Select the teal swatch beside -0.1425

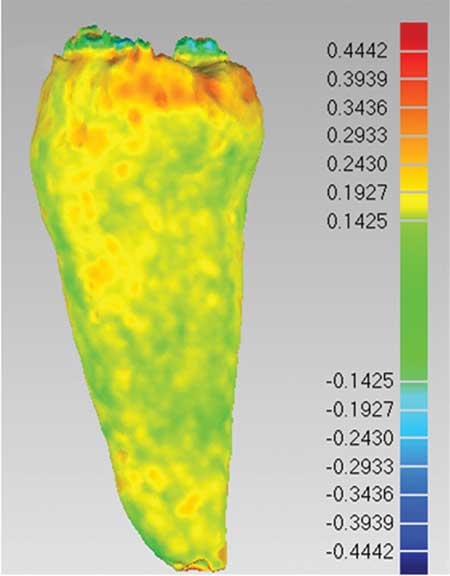414,396
